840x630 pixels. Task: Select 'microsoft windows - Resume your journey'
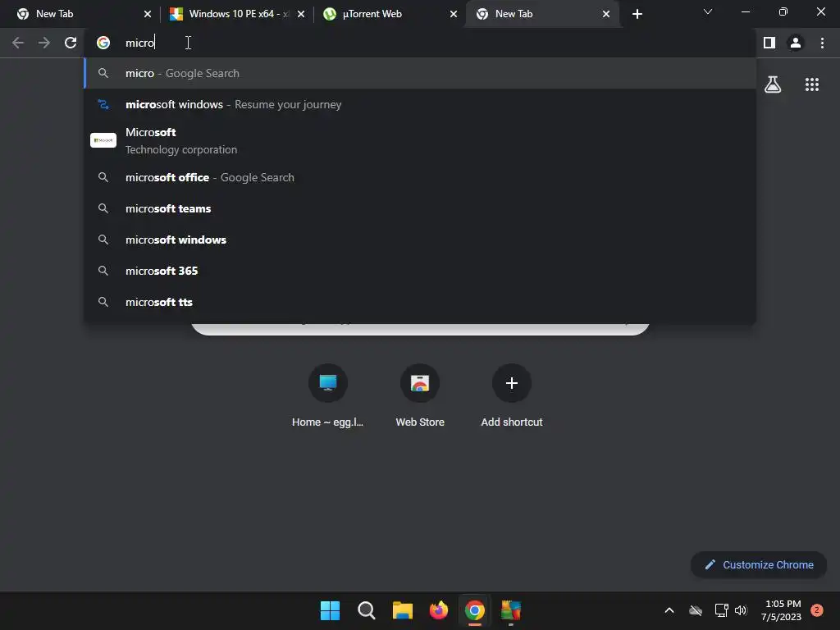[x=420, y=104]
